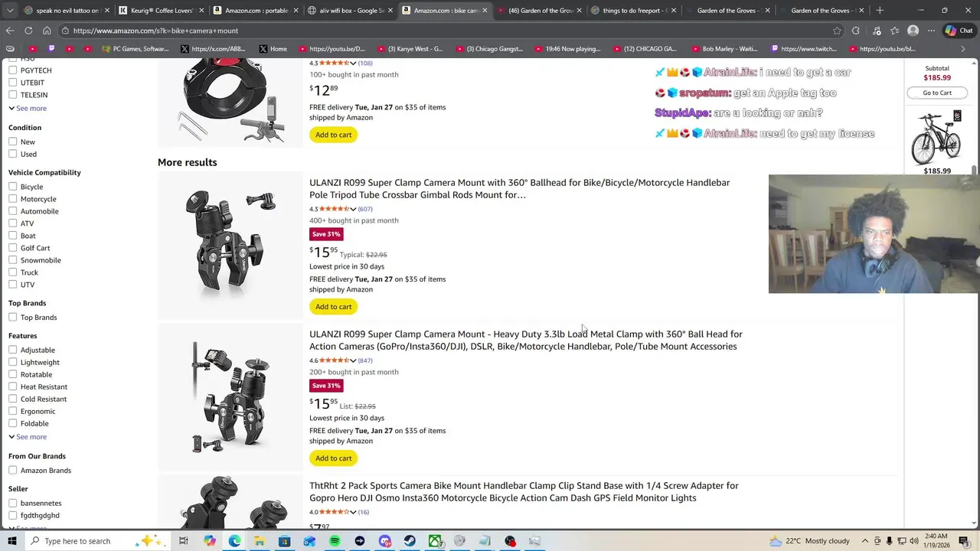Open ThtRht 2 Pack Sports Camera Bike Mount title
This screenshot has width=980, height=551.
pyautogui.click(x=524, y=491)
